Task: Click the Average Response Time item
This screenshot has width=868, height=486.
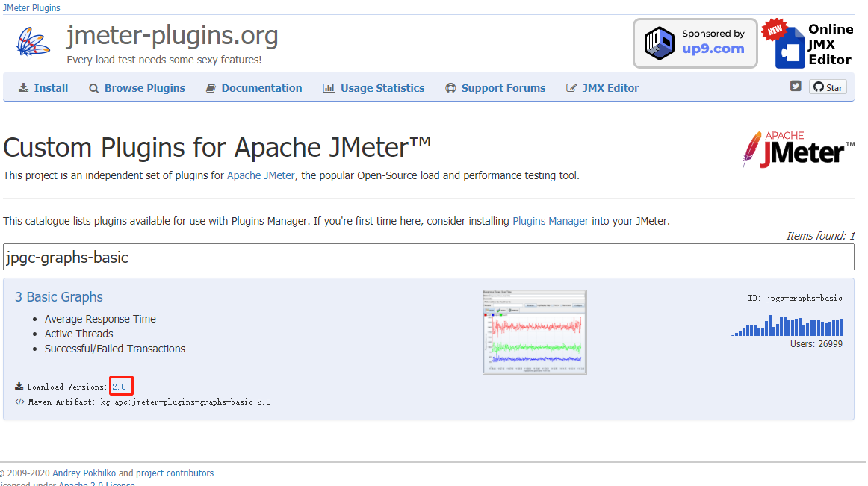Action: [100, 319]
